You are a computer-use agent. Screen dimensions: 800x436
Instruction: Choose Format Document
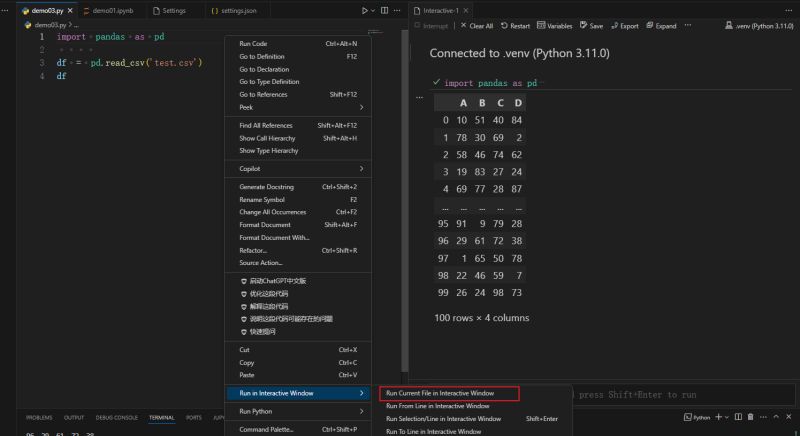click(x=298, y=225)
